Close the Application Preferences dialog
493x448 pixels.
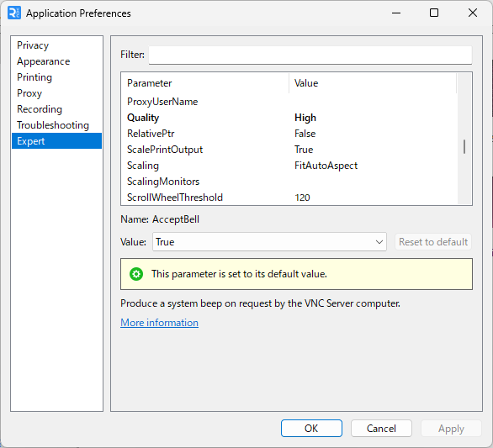point(473,13)
